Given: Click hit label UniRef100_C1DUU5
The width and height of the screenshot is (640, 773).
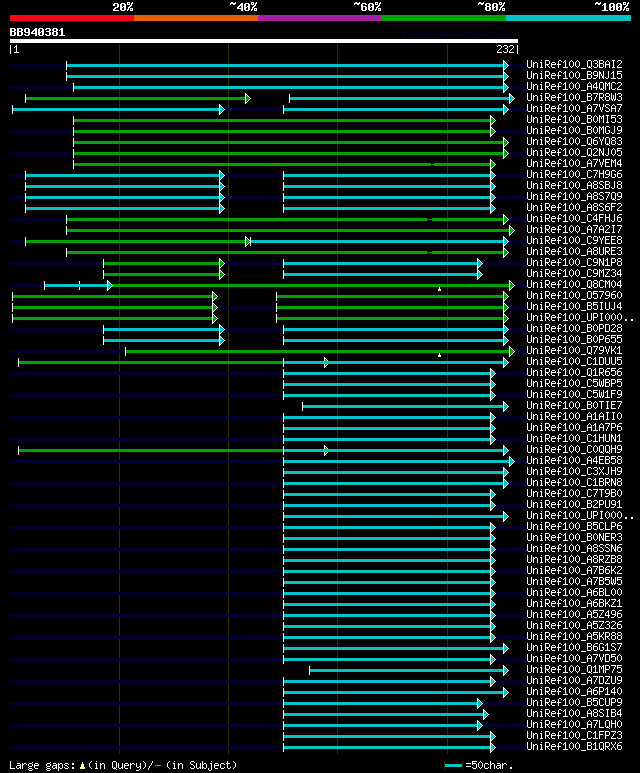Looking at the screenshot, I should click(x=574, y=361).
